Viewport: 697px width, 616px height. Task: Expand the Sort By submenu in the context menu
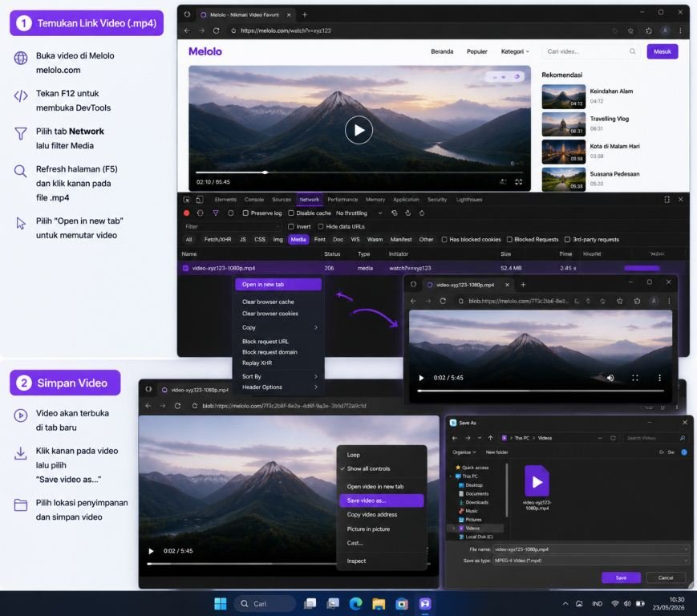pyautogui.click(x=278, y=376)
